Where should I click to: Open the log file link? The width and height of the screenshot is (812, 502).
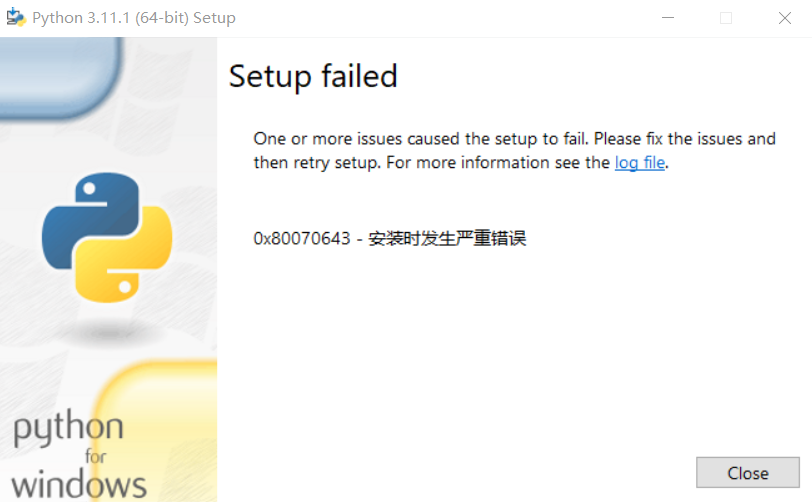640,163
